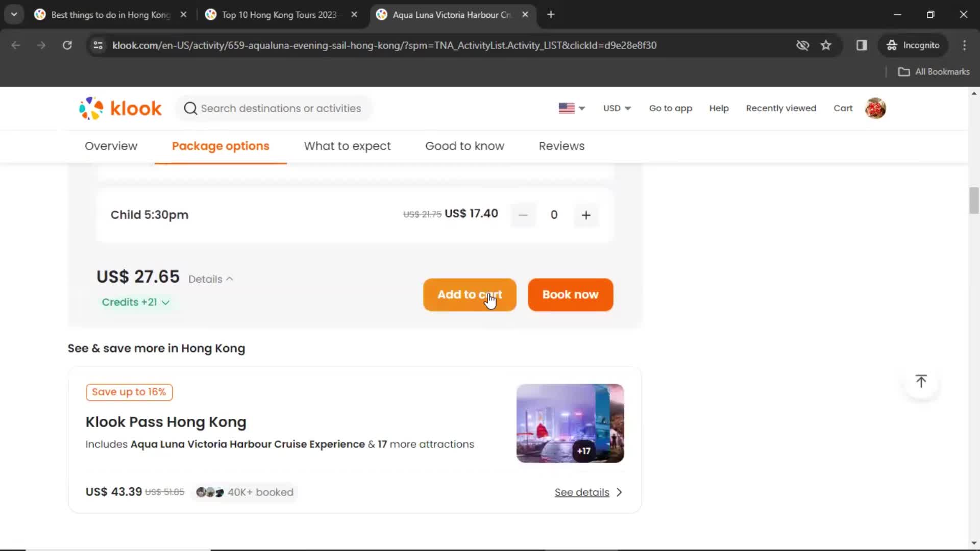Switch to the Reviews tab

pyautogui.click(x=561, y=146)
